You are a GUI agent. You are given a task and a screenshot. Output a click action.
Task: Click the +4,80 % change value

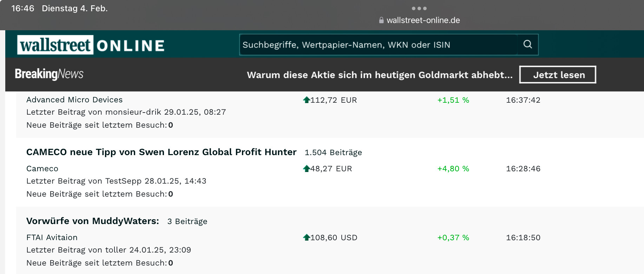tap(453, 168)
